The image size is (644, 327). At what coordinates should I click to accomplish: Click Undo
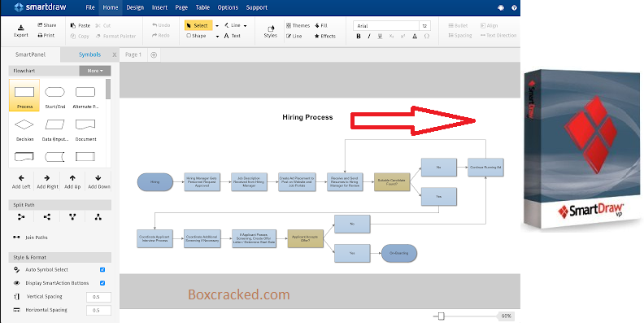[160, 25]
